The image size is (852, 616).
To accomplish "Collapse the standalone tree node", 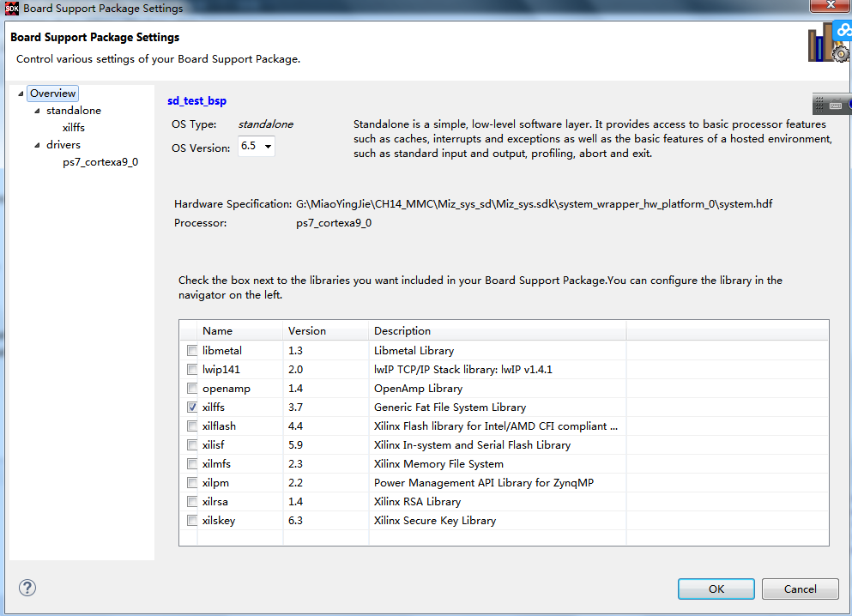I will point(37,111).
